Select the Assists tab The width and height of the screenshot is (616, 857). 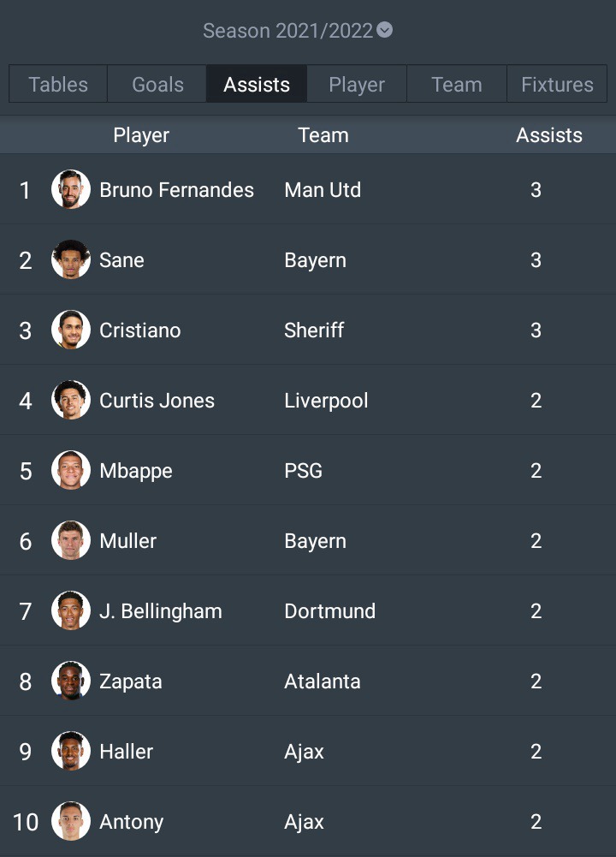point(257,84)
